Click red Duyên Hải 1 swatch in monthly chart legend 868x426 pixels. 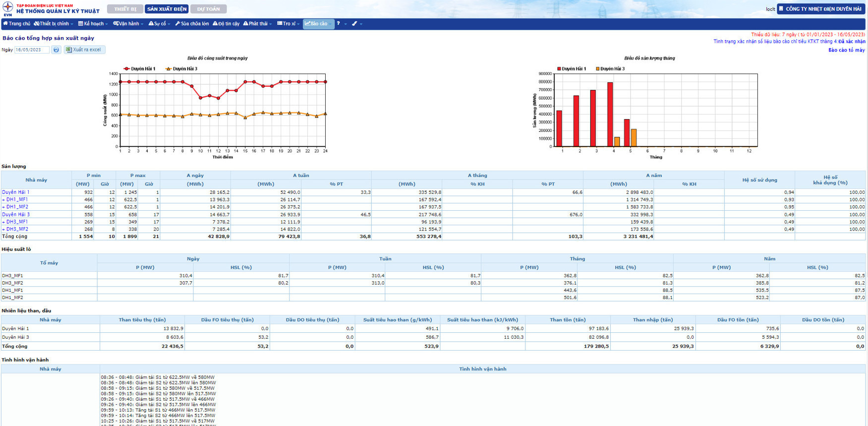click(559, 69)
